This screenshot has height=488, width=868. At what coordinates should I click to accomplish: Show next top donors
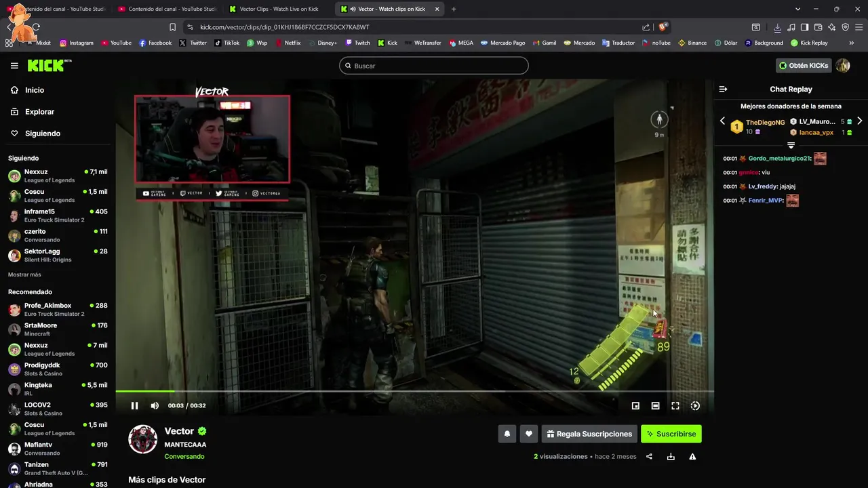tap(859, 121)
